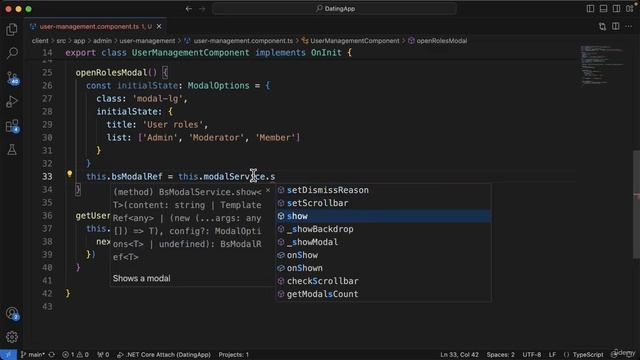Close the user-management.component.ts tab
The image size is (640, 360).
tap(159, 27)
